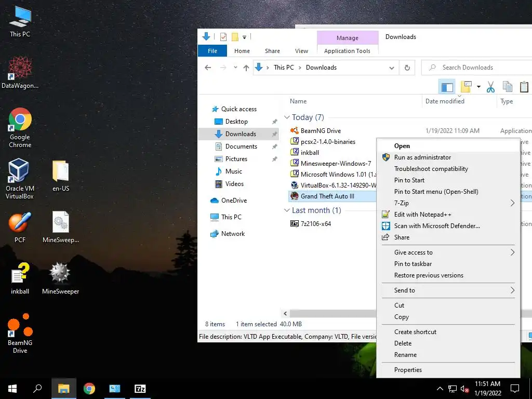Select Troubleshoot compatibility menu entry

[x=448, y=169]
